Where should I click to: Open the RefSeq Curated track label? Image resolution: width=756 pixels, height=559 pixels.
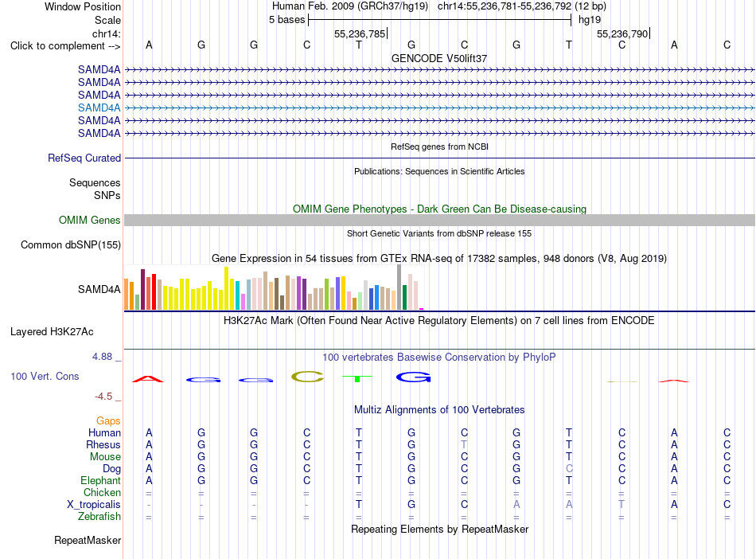pyautogui.click(x=84, y=158)
